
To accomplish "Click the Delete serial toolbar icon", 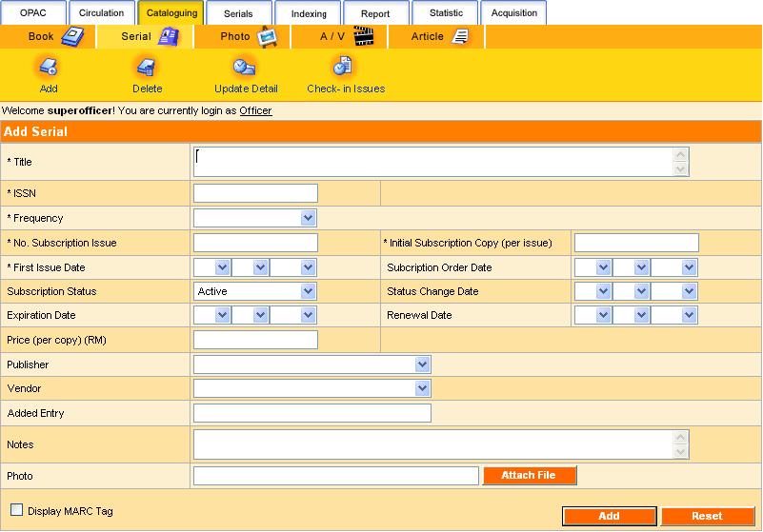I will 147,68.
